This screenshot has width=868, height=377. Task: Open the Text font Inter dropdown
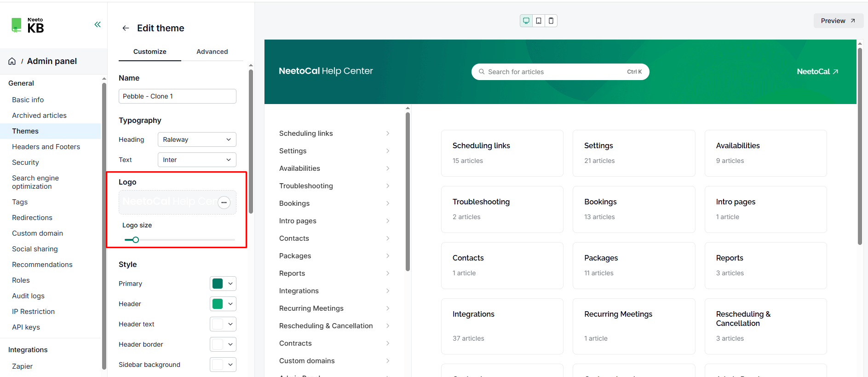click(x=196, y=160)
